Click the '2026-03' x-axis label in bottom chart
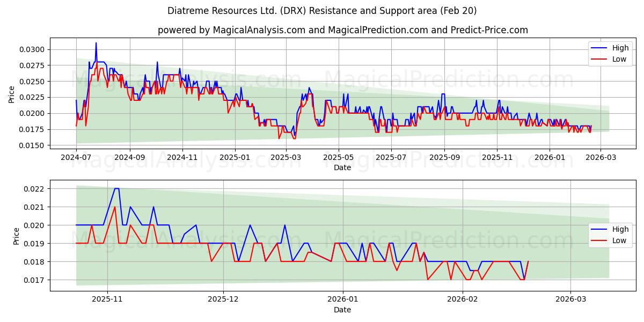 [x=570, y=299]
